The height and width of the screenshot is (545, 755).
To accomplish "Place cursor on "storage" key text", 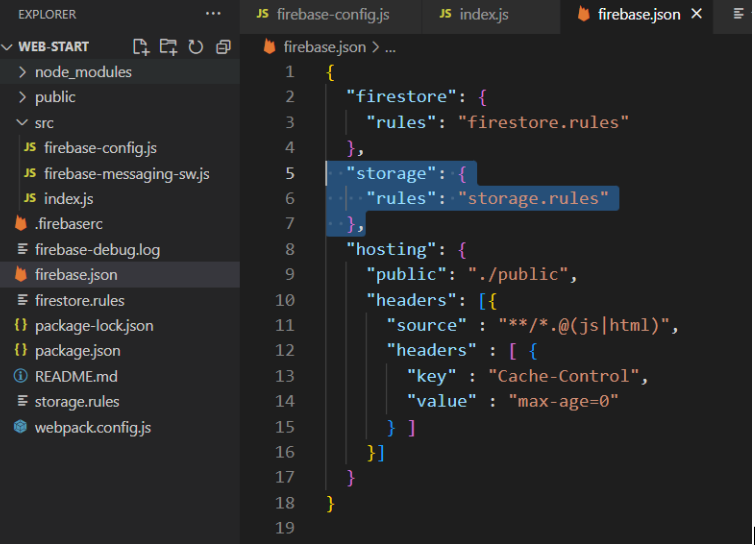I will coord(391,173).
